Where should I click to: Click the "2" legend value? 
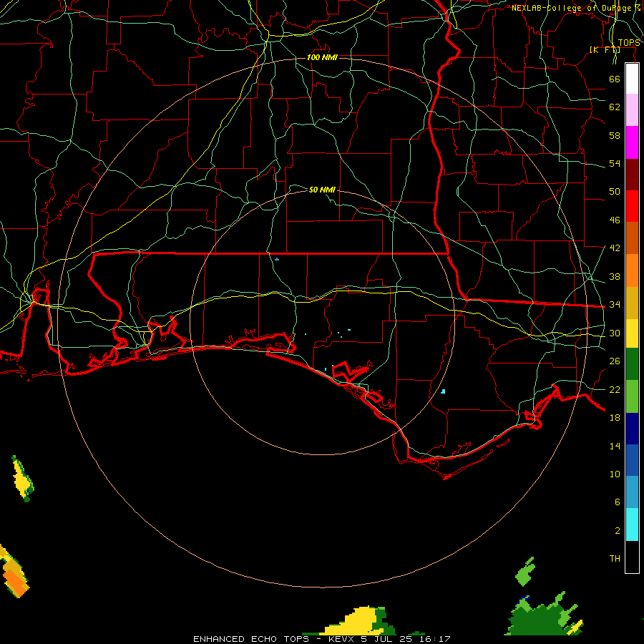click(x=618, y=531)
